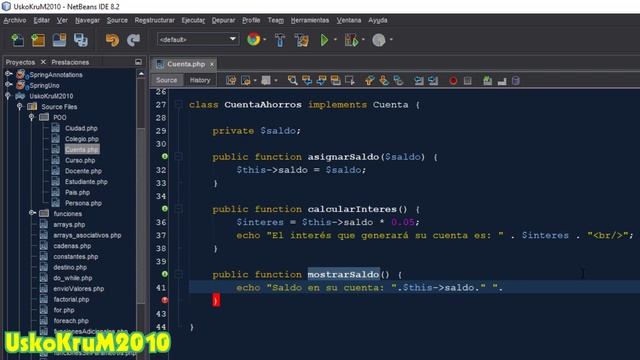Expand the funciones folder node
Image resolution: width=640 pixels, height=360 pixels.
click(x=32, y=213)
